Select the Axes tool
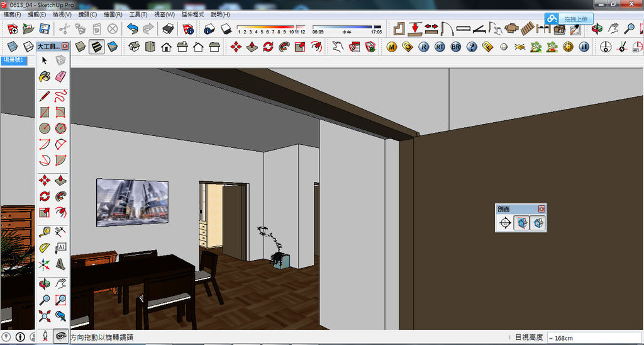This screenshot has height=345, width=644. [45, 264]
